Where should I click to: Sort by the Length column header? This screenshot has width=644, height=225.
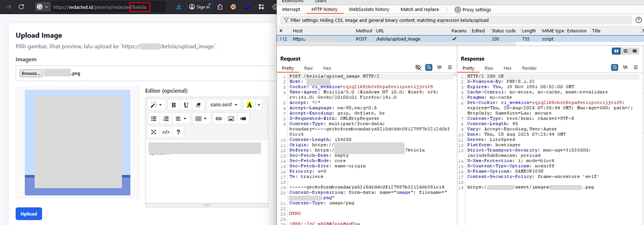pos(529,31)
